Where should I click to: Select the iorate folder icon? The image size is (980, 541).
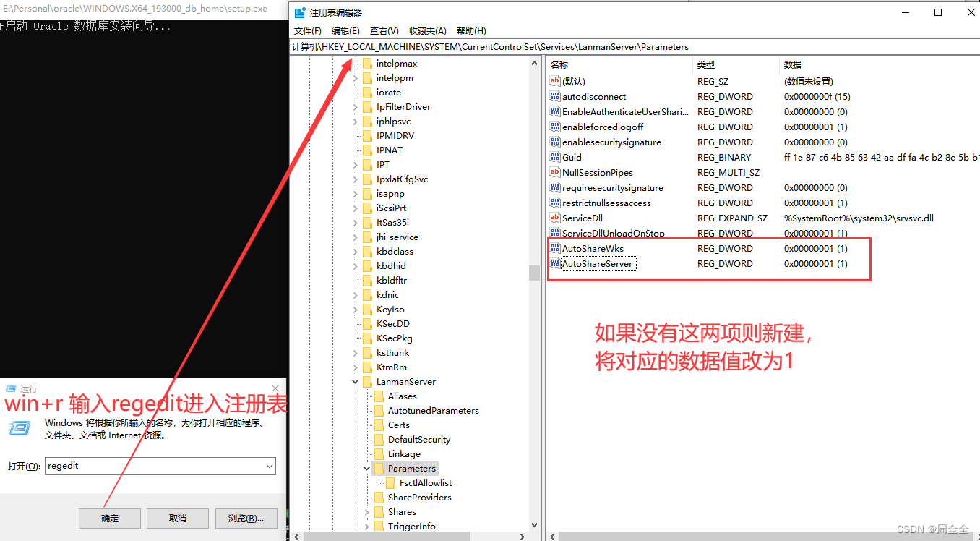click(367, 93)
